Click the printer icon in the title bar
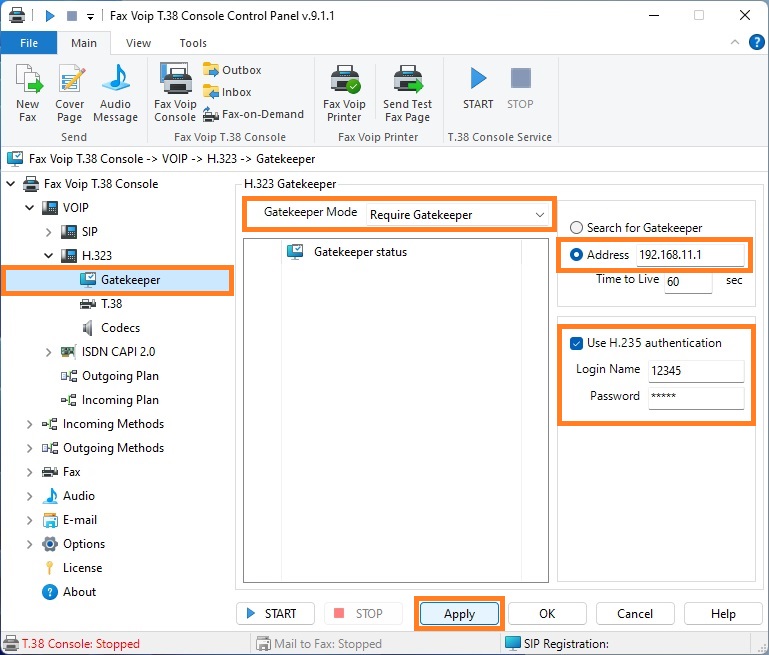 point(17,16)
